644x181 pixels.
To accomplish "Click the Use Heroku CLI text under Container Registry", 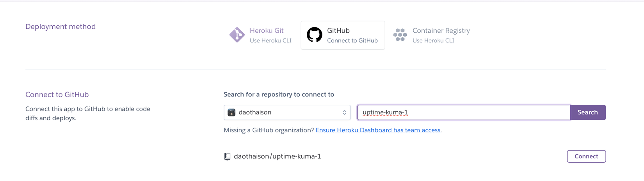I will point(433,40).
